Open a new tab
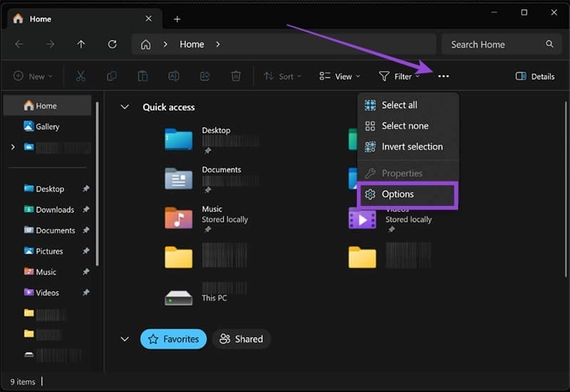Screen dimensions: 570x392 177,19
